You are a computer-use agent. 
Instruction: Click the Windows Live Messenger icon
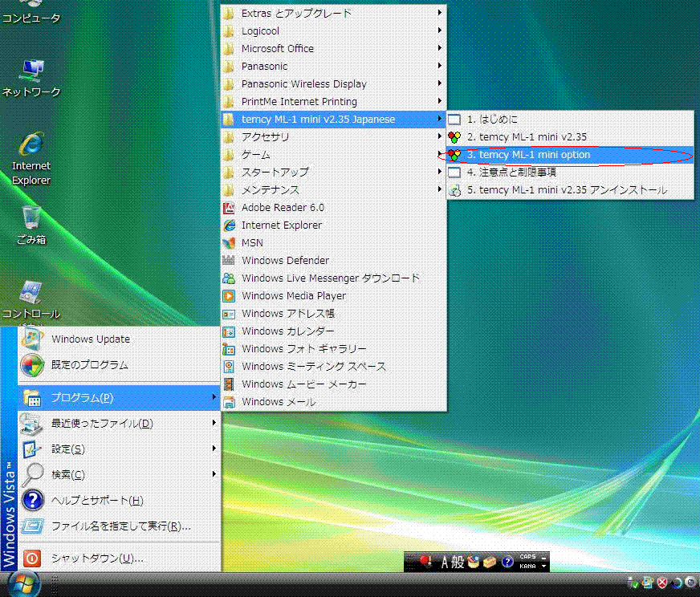tap(229, 278)
